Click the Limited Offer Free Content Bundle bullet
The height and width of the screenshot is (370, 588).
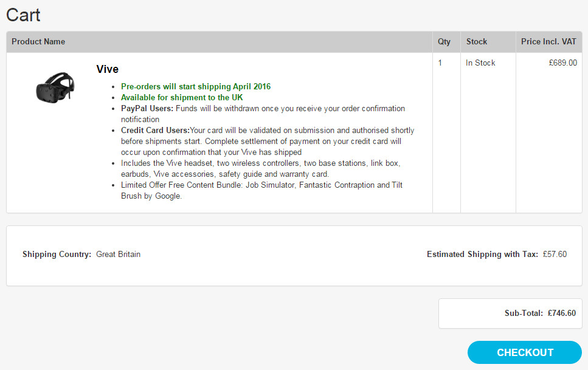[261, 190]
